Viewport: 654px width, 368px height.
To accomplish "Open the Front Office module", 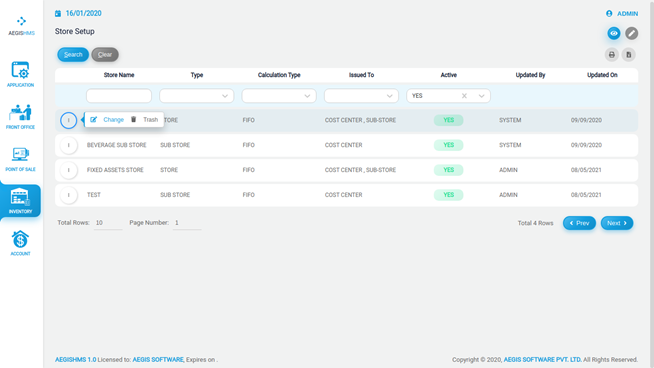I will coord(20,116).
